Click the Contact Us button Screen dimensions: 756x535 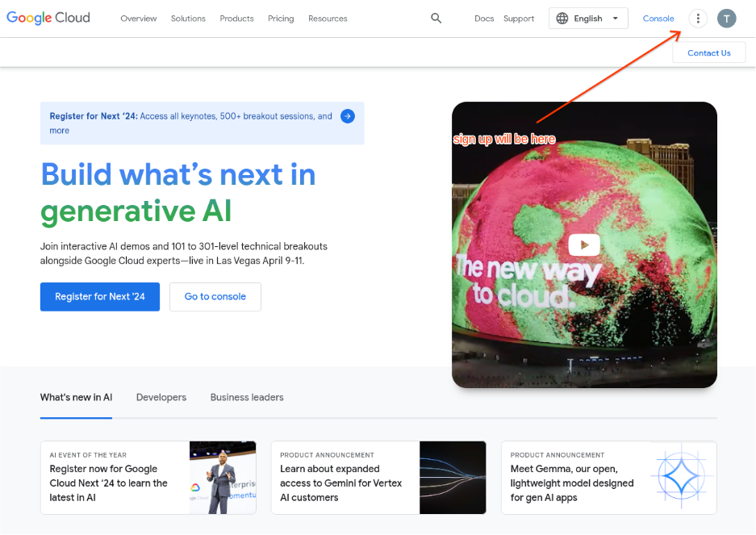pyautogui.click(x=708, y=53)
